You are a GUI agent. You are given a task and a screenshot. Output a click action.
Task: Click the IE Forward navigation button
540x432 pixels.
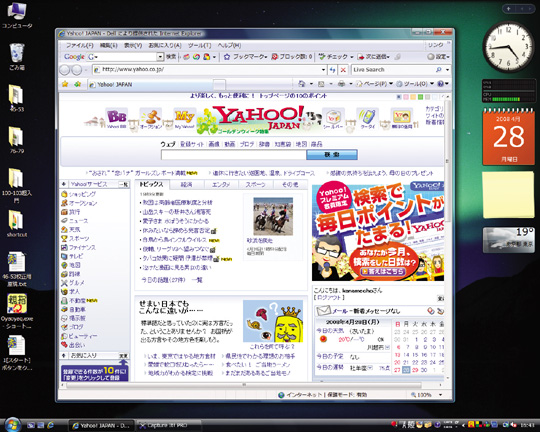76,70
